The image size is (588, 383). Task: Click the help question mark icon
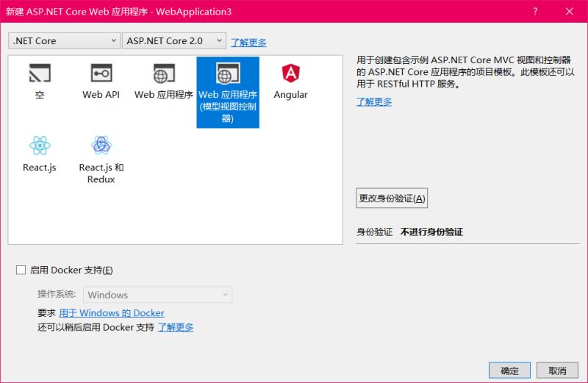(x=535, y=11)
